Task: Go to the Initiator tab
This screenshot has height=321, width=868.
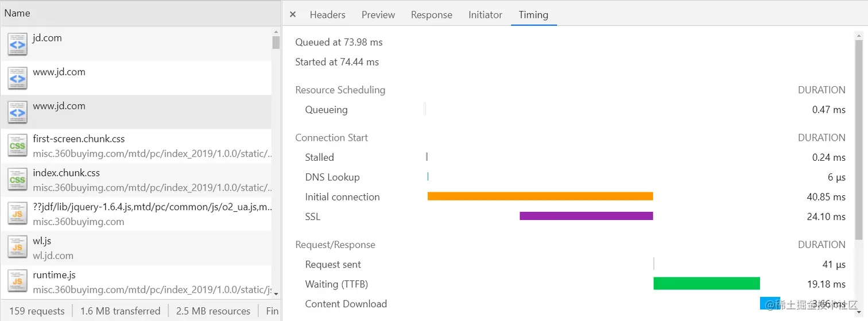Action: (485, 15)
